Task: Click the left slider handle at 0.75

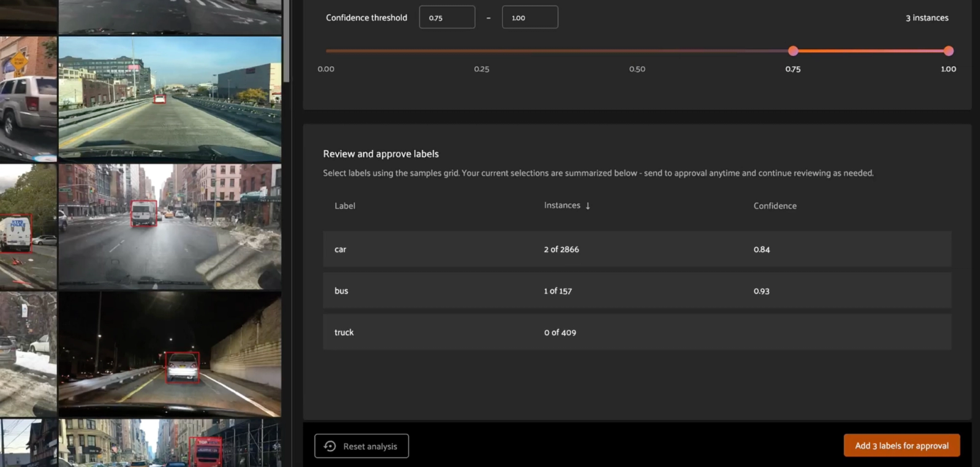Action: point(793,51)
